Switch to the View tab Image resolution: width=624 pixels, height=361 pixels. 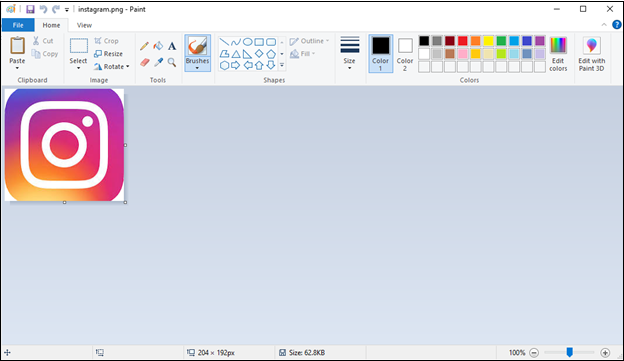coord(84,25)
